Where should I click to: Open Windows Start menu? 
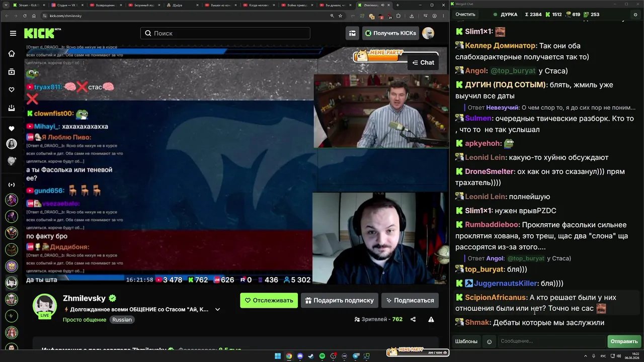click(278, 356)
